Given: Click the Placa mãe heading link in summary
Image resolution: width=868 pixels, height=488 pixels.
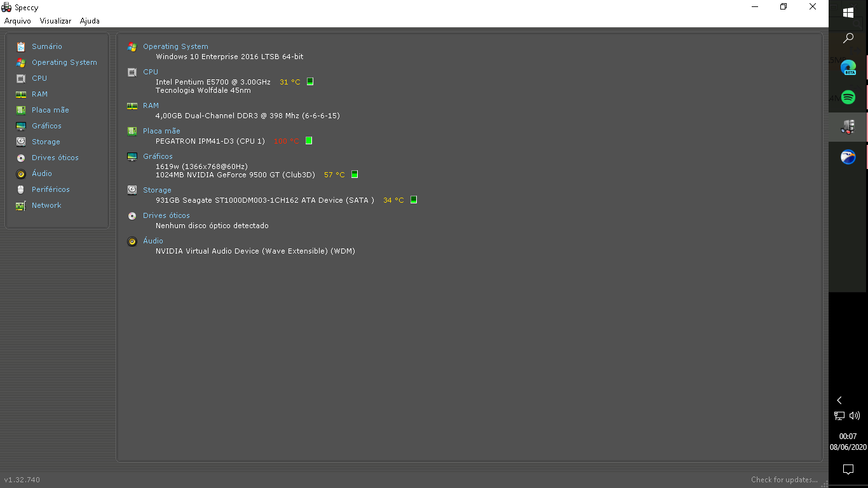Looking at the screenshot, I should pos(161,131).
